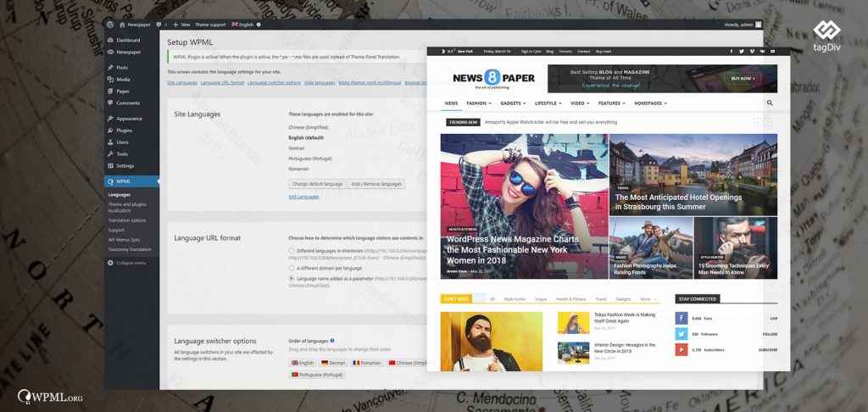Open Taxonomy Translation submenu item
868x412 pixels.
click(130, 249)
